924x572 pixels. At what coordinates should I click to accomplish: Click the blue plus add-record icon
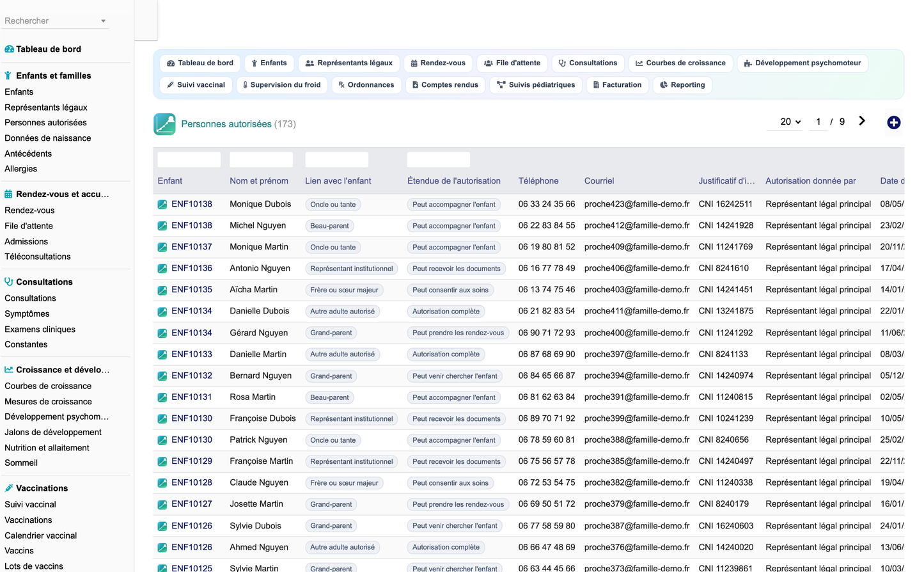[x=893, y=123]
